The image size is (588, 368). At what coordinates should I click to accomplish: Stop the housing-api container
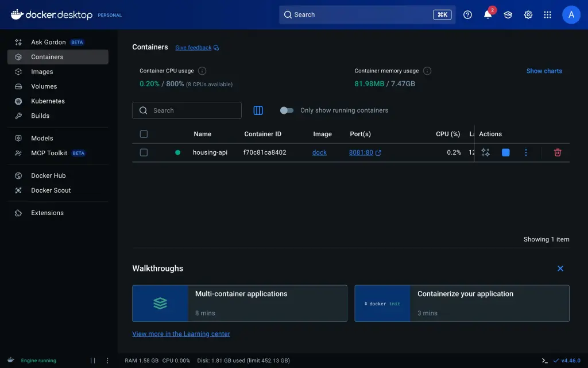[x=505, y=152]
